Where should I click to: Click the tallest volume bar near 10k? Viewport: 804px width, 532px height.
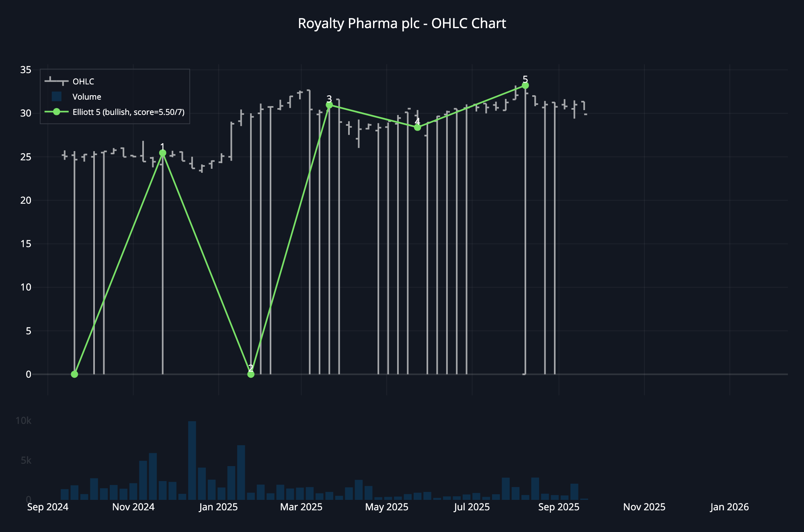(192, 460)
